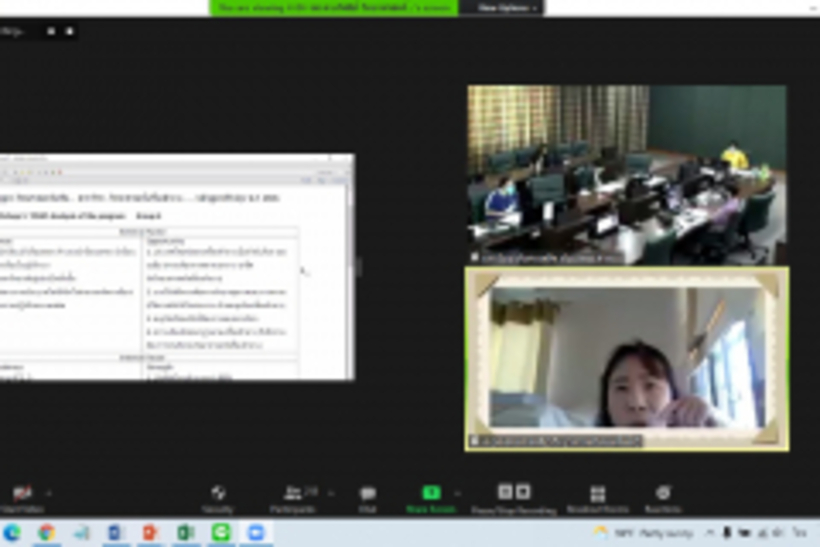The height and width of the screenshot is (547, 820).
Task: Click the weather widget in the taskbar
Action: (x=643, y=533)
